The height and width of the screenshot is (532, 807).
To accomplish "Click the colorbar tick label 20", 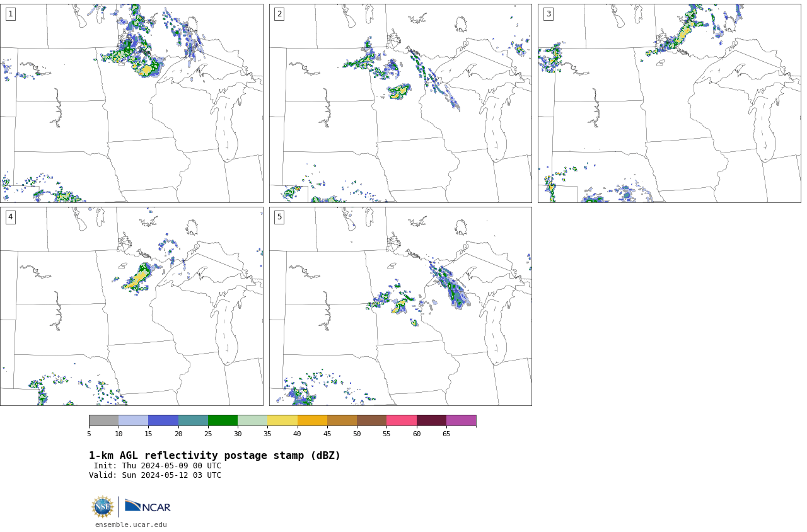I will click(178, 434).
